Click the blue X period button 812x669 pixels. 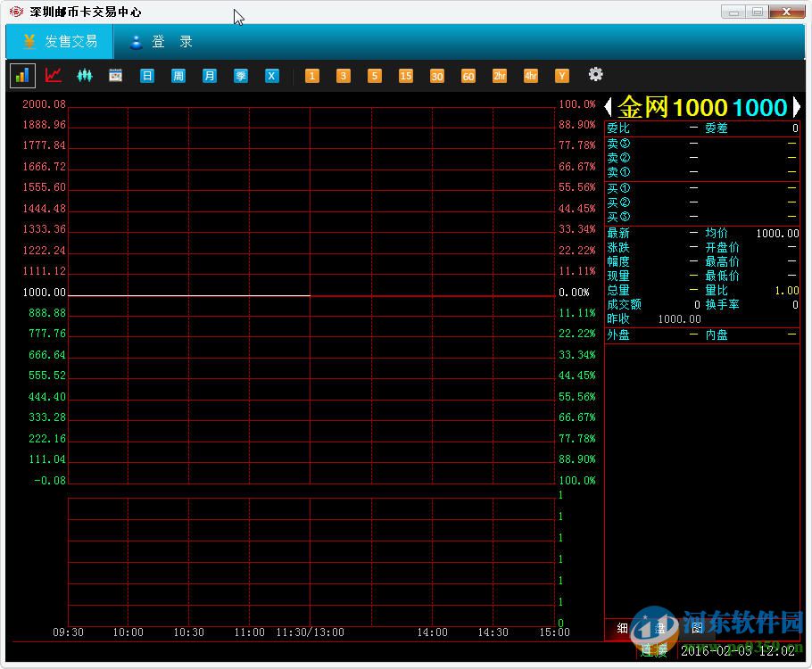pos(272,76)
